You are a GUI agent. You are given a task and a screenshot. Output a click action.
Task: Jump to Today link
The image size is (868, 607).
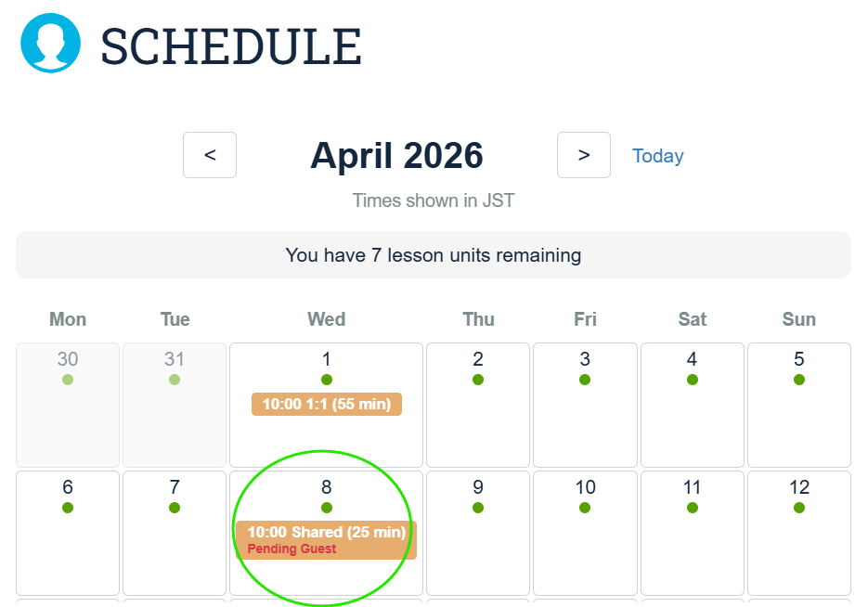(x=657, y=156)
